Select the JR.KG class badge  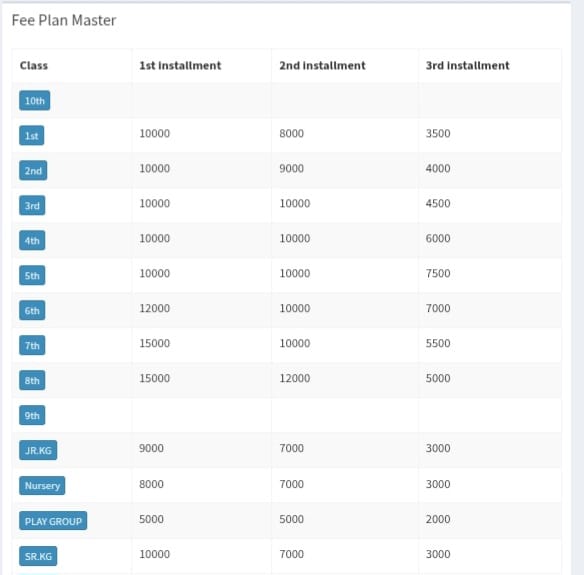coord(38,451)
